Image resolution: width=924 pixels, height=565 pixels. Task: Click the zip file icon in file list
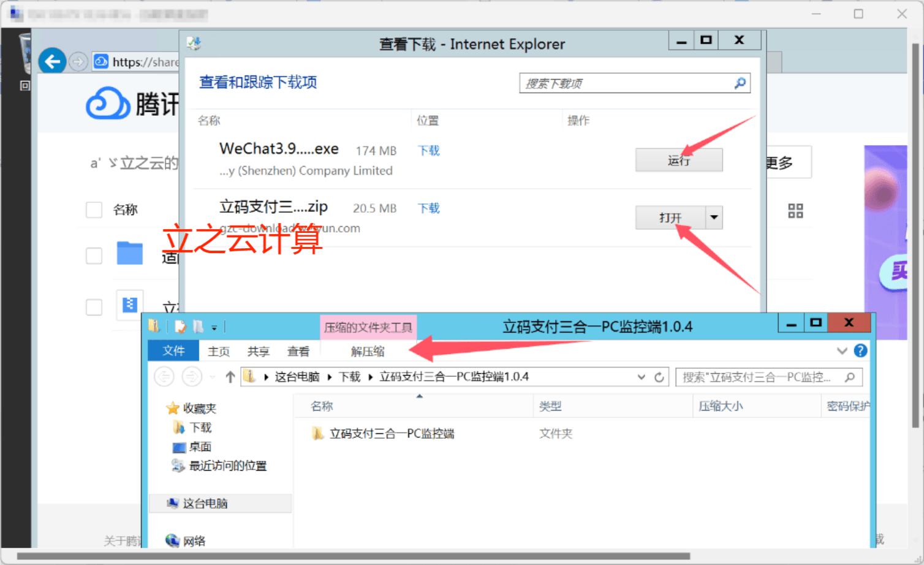coord(129,305)
